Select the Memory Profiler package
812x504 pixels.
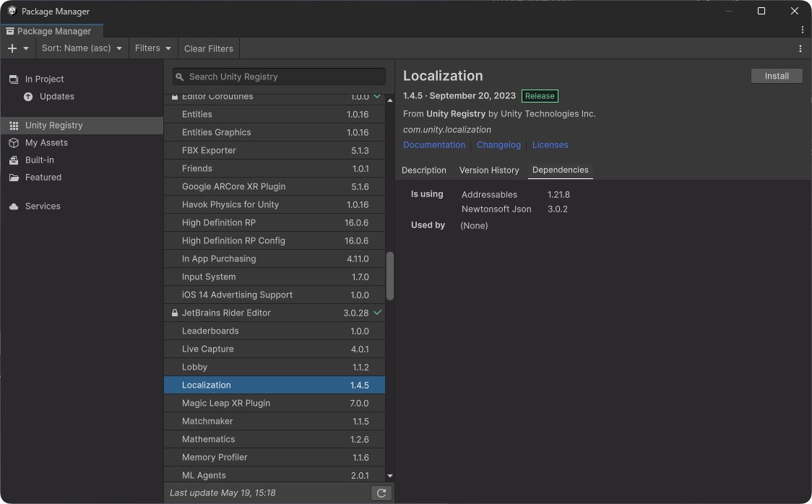click(x=275, y=458)
